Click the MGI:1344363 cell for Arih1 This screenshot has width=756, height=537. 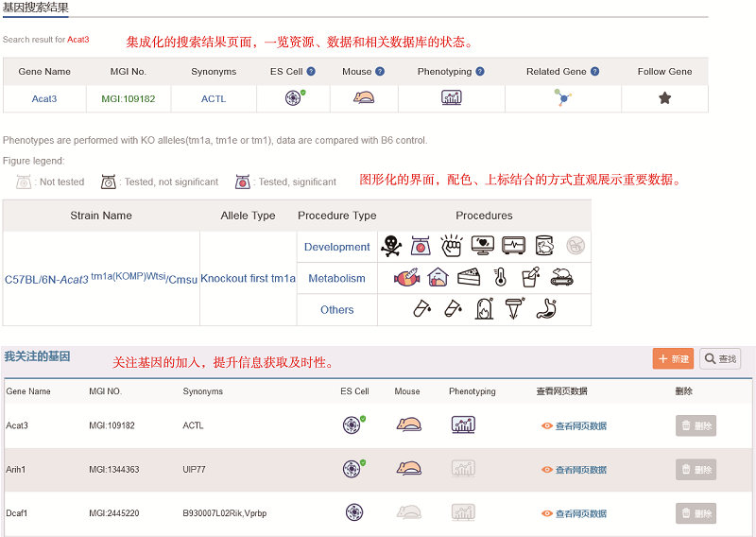113,470
